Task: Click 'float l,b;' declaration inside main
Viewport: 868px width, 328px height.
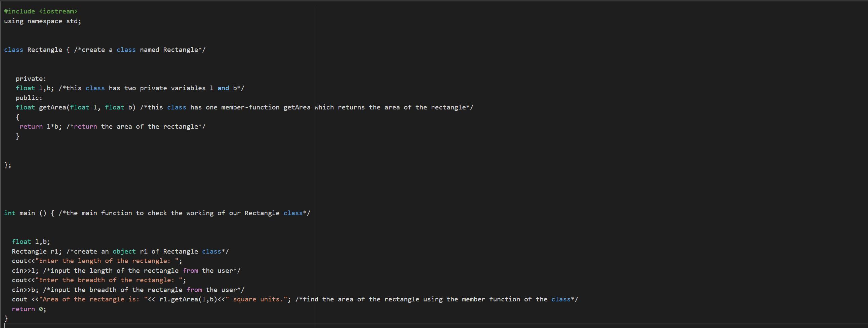Action: 31,242
